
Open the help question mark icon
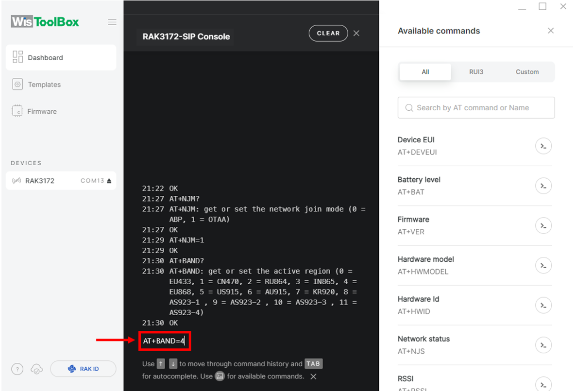click(17, 369)
